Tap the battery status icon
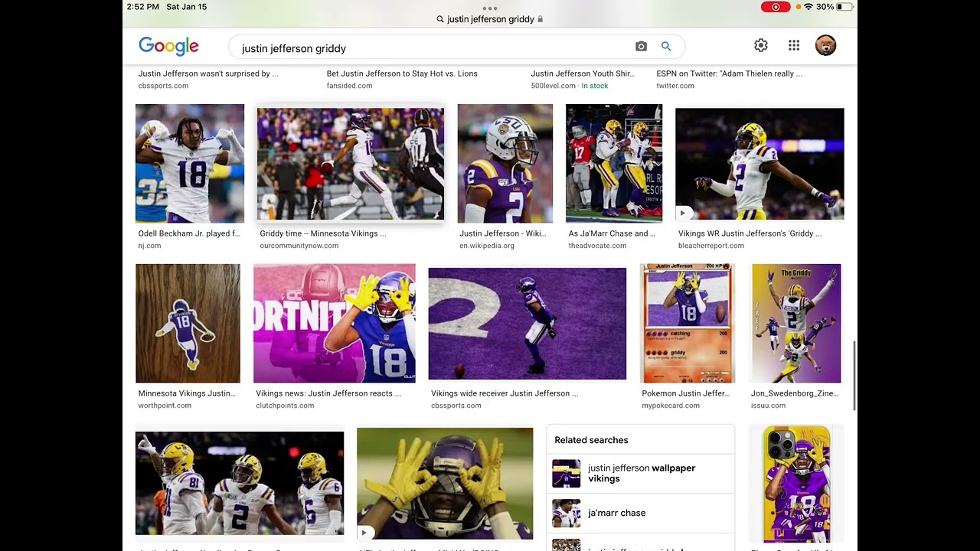 (x=844, y=7)
